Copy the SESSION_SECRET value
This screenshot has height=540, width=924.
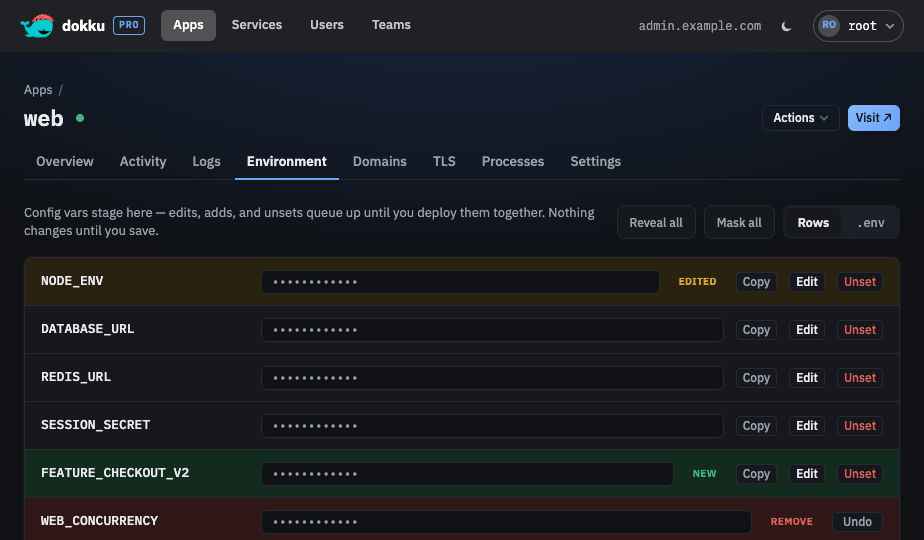pyautogui.click(x=756, y=426)
